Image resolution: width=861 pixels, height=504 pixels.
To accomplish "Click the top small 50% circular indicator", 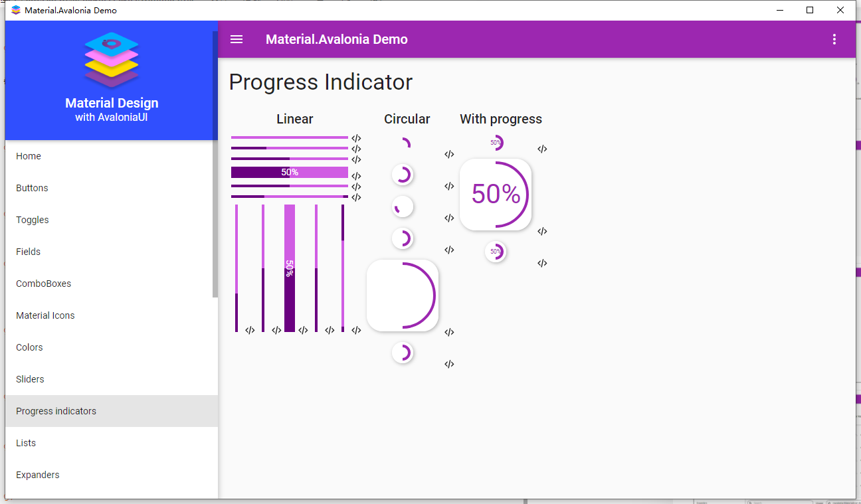I will tap(496, 143).
